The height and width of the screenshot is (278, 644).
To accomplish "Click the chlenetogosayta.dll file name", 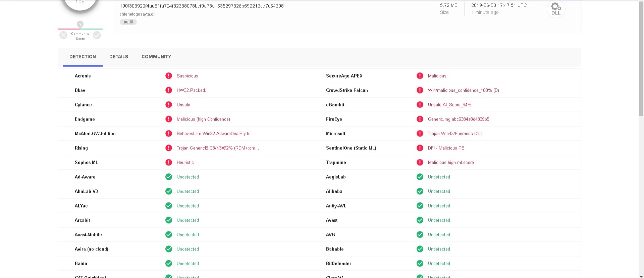I will coord(138,14).
